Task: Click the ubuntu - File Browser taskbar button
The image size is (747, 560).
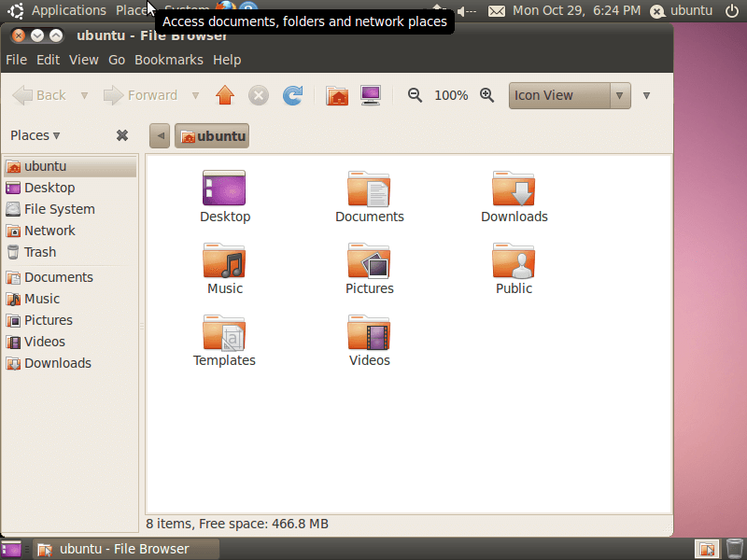Action: tap(126, 549)
